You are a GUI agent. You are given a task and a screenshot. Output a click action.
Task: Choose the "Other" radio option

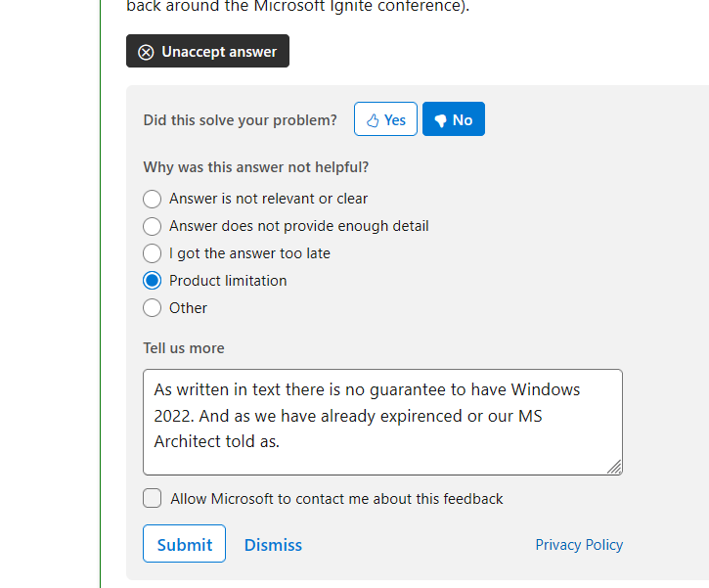[x=153, y=308]
